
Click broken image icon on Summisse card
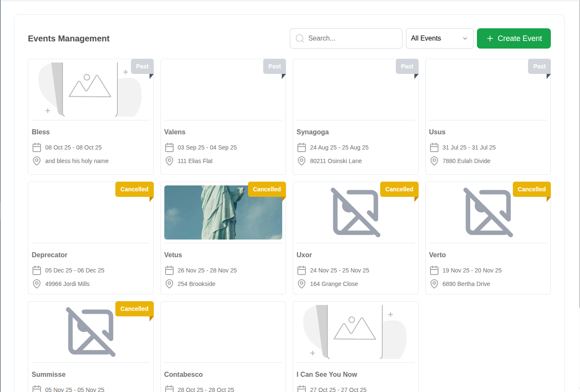(x=91, y=332)
